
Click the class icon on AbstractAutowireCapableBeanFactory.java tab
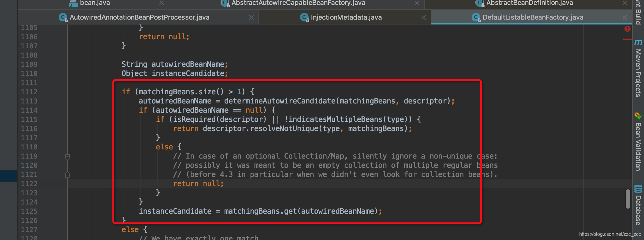click(225, 3)
